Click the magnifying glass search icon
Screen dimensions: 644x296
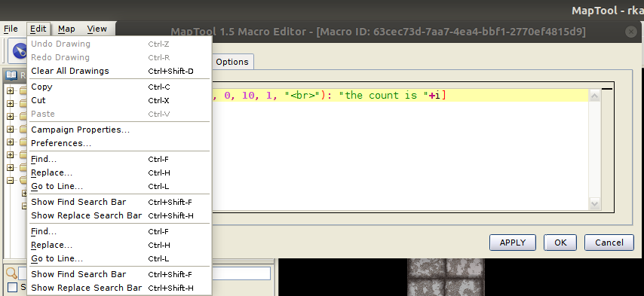[x=11, y=273]
